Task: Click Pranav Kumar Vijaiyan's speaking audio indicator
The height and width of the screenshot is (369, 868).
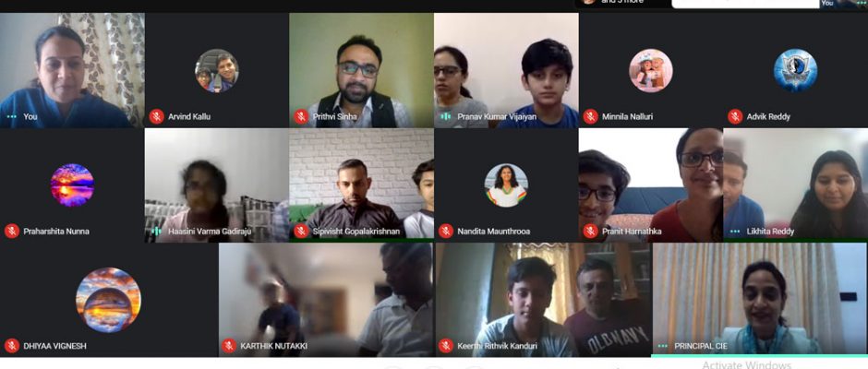Action: (x=446, y=117)
